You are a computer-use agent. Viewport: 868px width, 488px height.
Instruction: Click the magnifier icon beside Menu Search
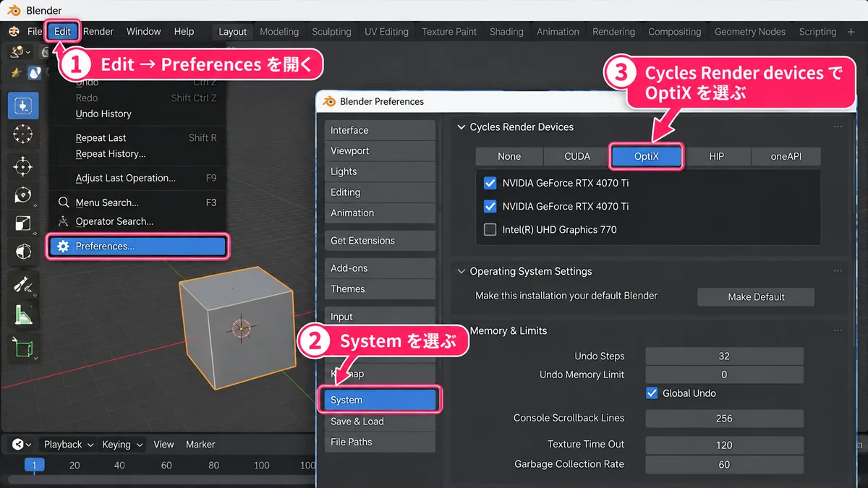[x=64, y=202]
